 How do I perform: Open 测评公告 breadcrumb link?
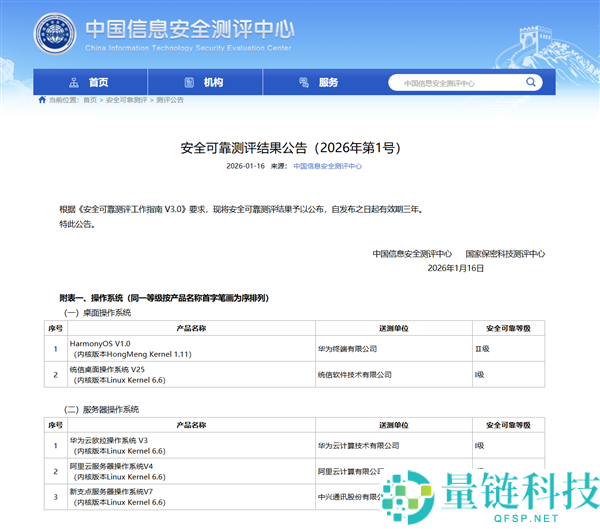click(x=170, y=100)
